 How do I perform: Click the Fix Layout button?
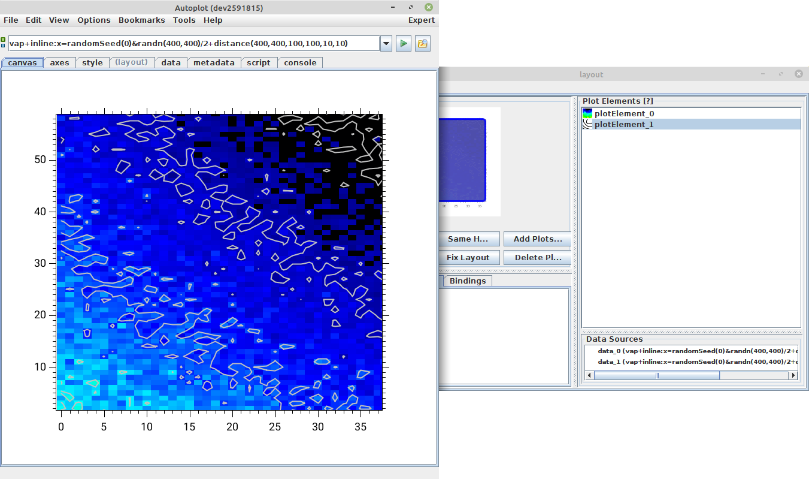[468, 258]
